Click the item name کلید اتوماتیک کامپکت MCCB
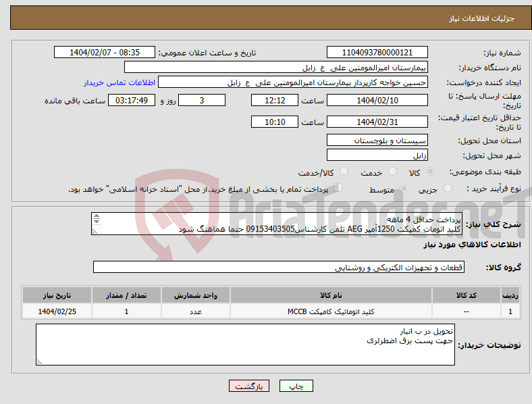The image size is (532, 404). (x=331, y=311)
